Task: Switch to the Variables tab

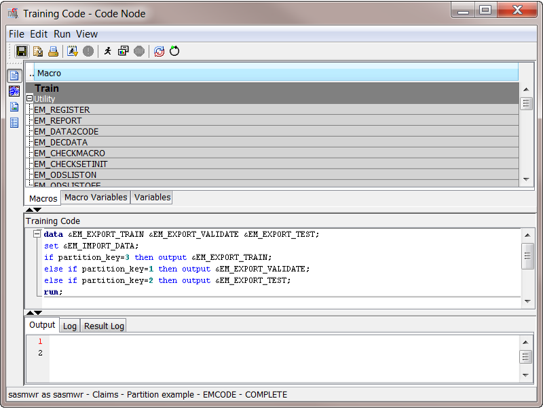Action: point(152,197)
